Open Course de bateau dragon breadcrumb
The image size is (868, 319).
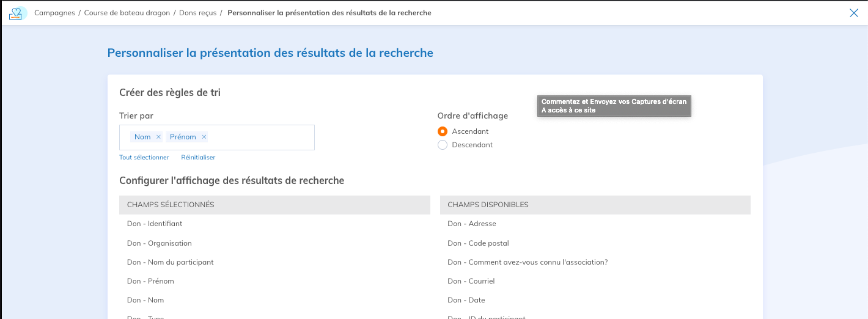(127, 13)
